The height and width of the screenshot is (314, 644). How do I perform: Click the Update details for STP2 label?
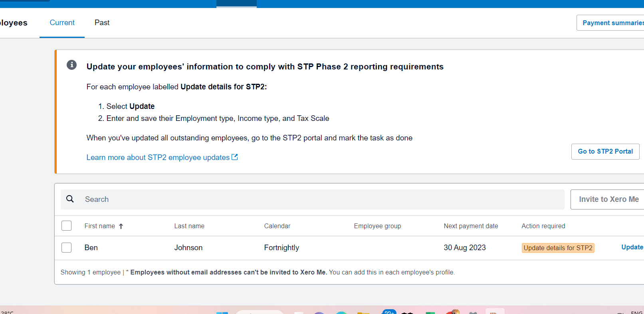pos(558,248)
